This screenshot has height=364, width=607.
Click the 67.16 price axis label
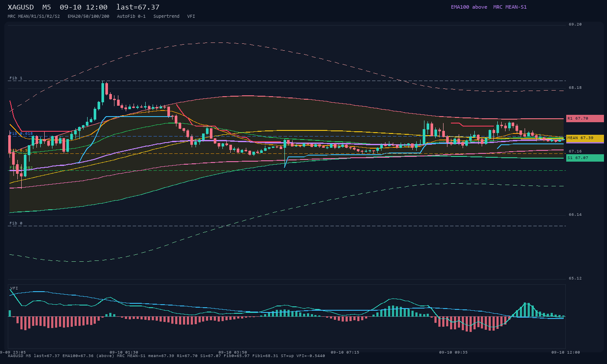pos(575,152)
